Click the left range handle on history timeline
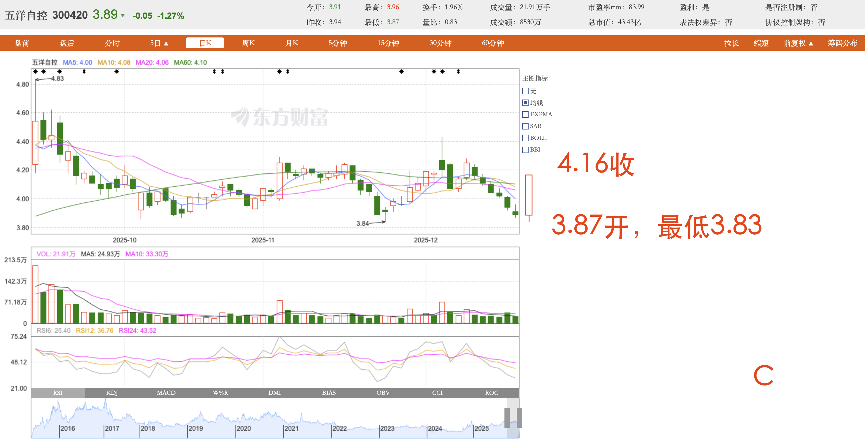 [x=507, y=417]
